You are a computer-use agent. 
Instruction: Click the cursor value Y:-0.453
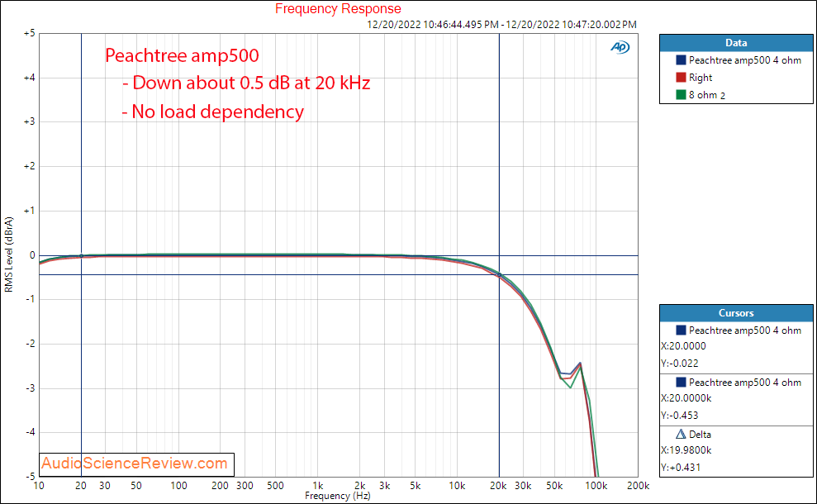point(679,416)
